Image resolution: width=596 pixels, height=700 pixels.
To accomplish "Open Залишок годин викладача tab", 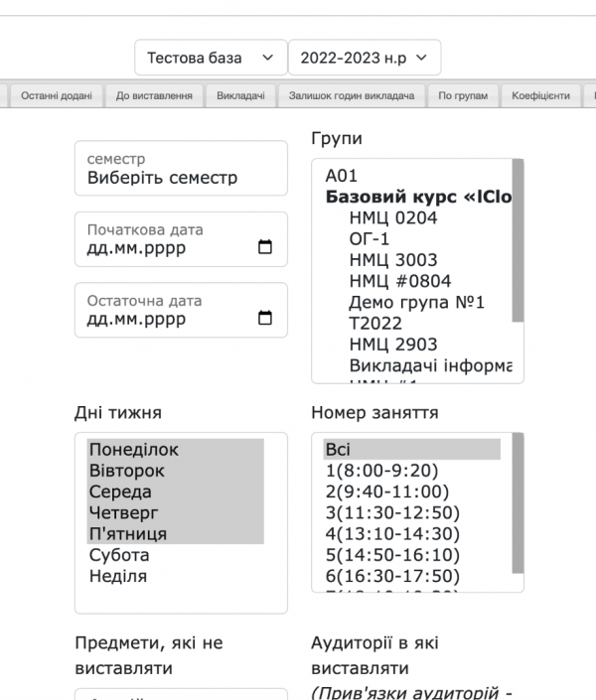I will (x=351, y=95).
